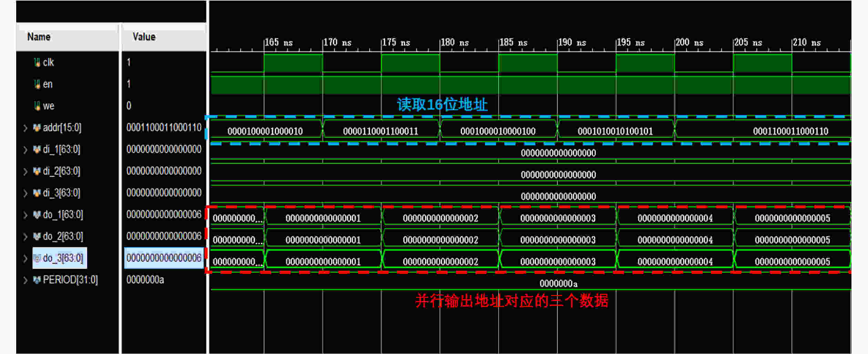868x354 pixels.
Task: Click addr waveform segment 0001000010000100
Action: (498, 131)
